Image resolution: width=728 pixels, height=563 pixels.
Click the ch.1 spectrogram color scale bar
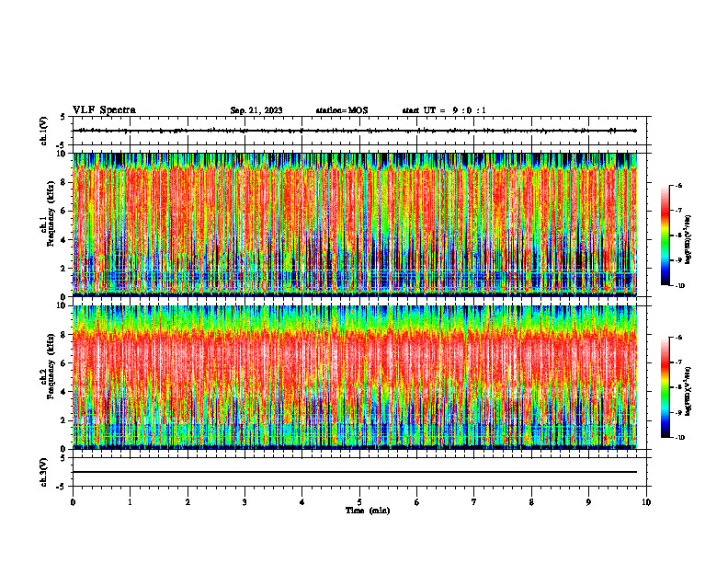665,236
